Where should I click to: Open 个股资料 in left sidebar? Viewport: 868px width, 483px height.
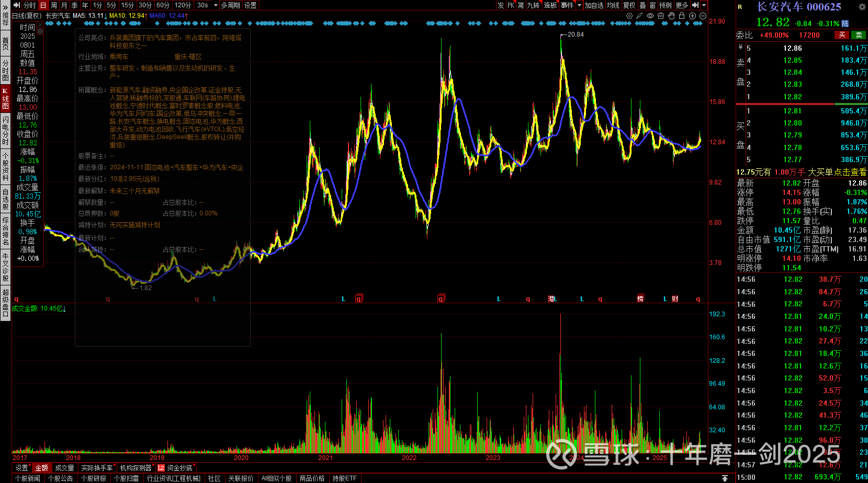(x=5, y=167)
